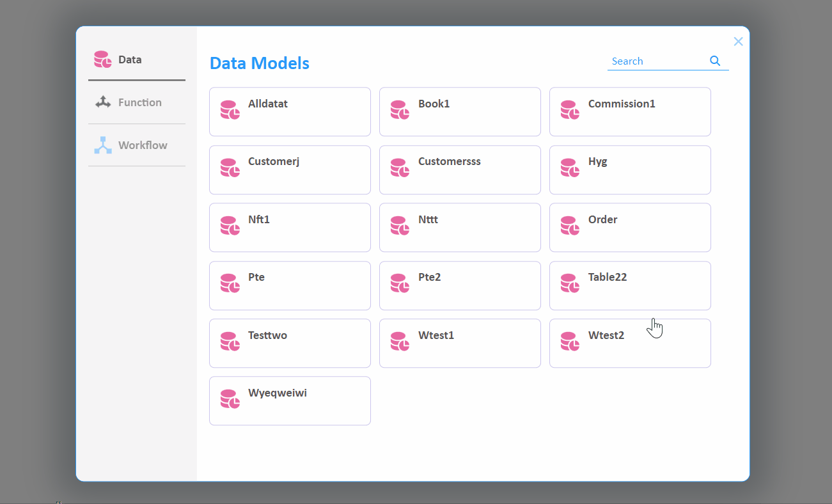Select the Wyeqweiwi model name
The width and height of the screenshot is (832, 504).
[x=278, y=393]
